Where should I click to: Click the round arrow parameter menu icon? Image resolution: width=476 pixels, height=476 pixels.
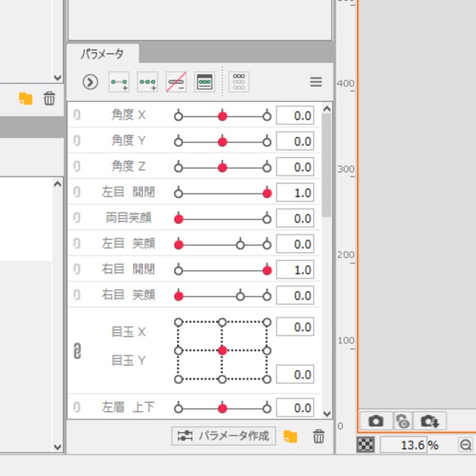[x=90, y=82]
